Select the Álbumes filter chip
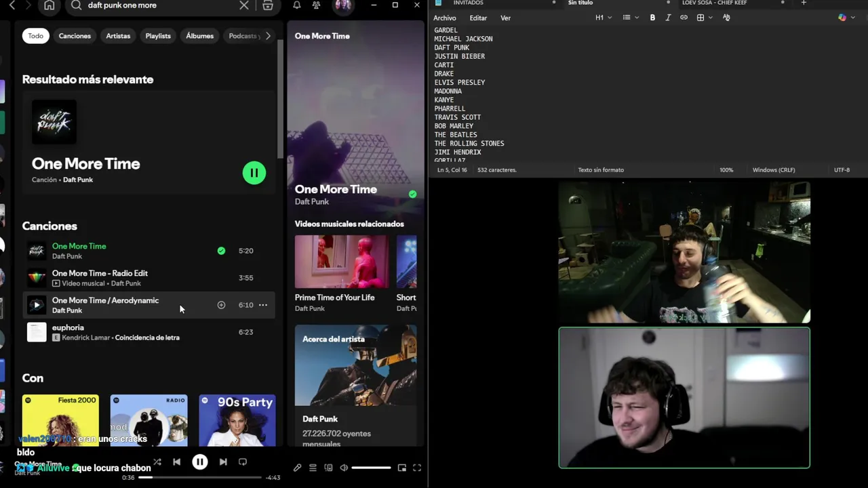The width and height of the screenshot is (868, 488). (200, 36)
